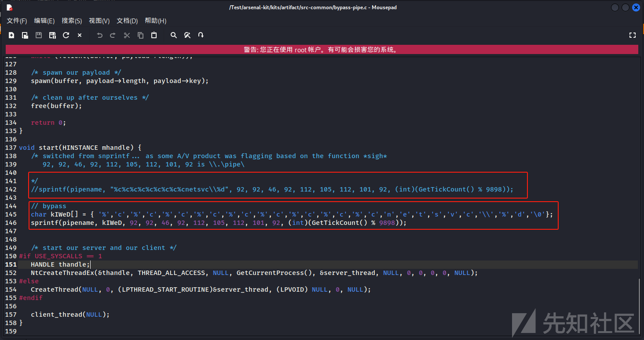The height and width of the screenshot is (340, 644).
Task: Toggle fullscreen mode icon
Action: [633, 35]
